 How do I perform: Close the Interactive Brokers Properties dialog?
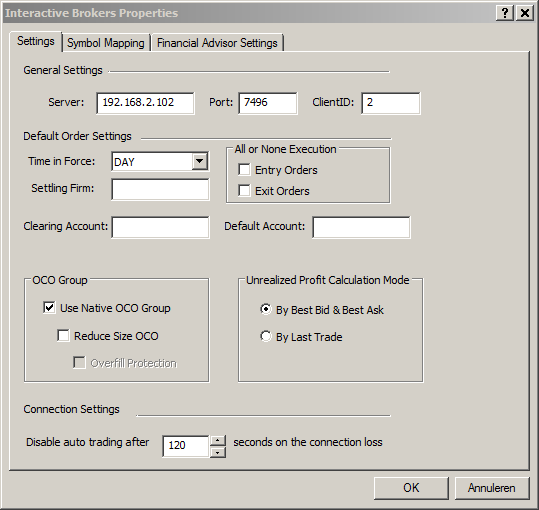(x=525, y=13)
